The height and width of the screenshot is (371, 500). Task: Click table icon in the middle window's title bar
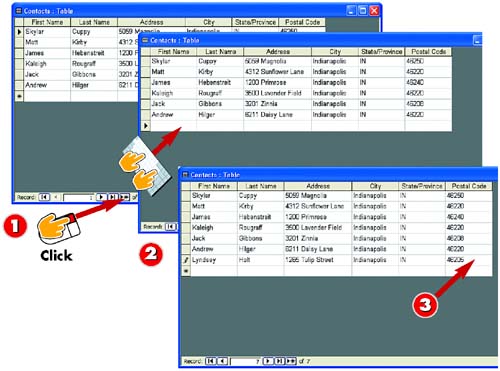pyautogui.click(x=145, y=40)
